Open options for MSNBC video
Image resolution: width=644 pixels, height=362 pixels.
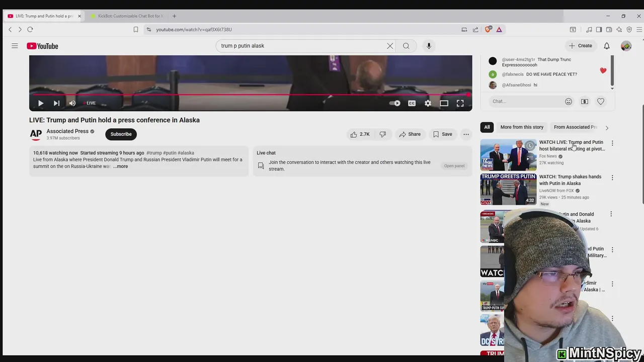pyautogui.click(x=611, y=214)
